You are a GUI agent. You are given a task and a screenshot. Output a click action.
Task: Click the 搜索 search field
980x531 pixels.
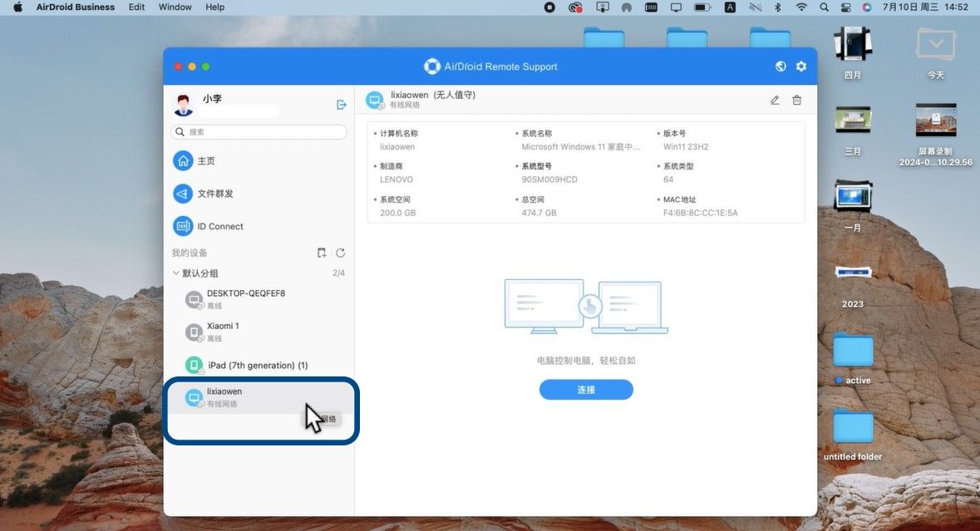pyautogui.click(x=259, y=132)
